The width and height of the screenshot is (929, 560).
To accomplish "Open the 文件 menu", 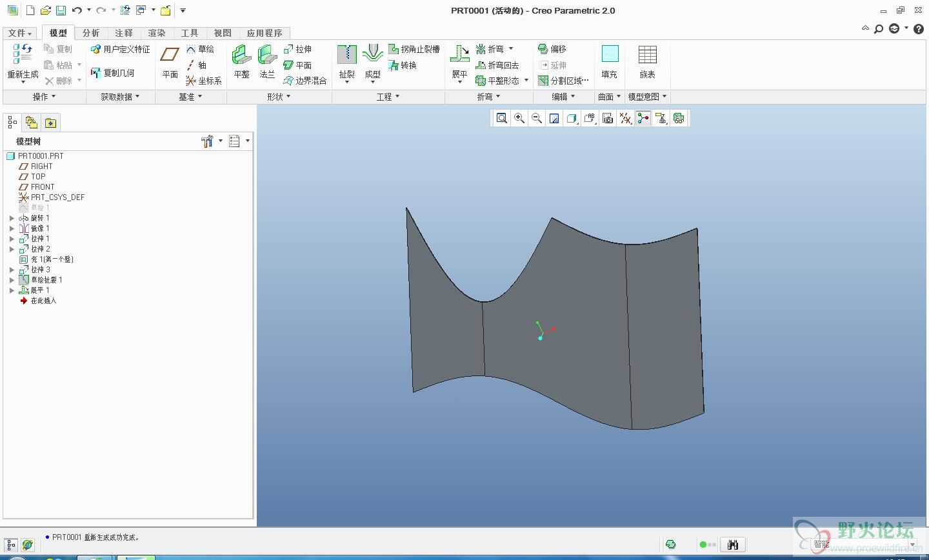I will 19,33.
